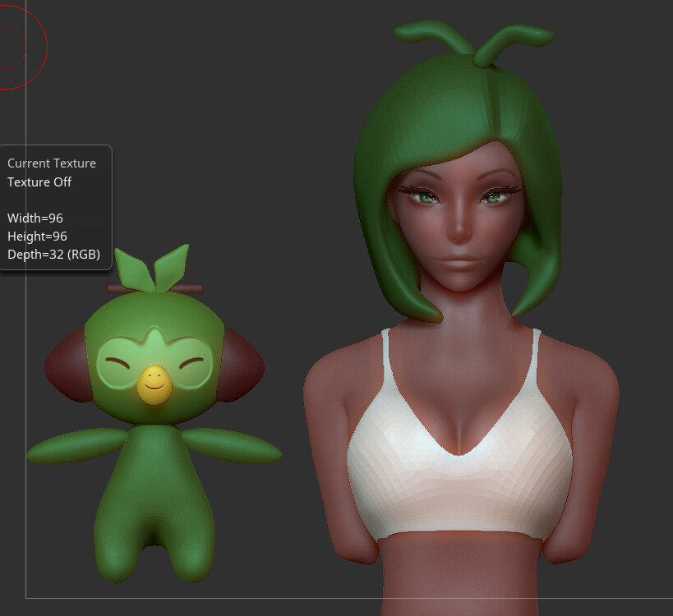Click the leaf sprout on creature's head

click(x=156, y=267)
